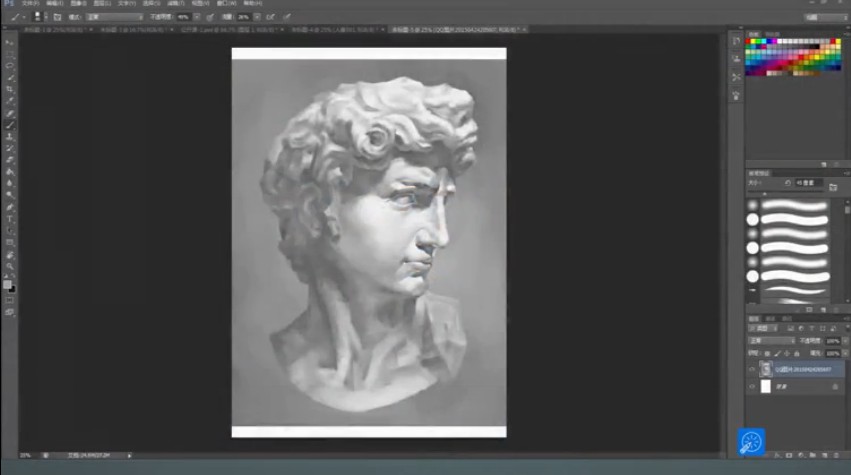Toggle the brush panel button in options bar

[x=57, y=17]
